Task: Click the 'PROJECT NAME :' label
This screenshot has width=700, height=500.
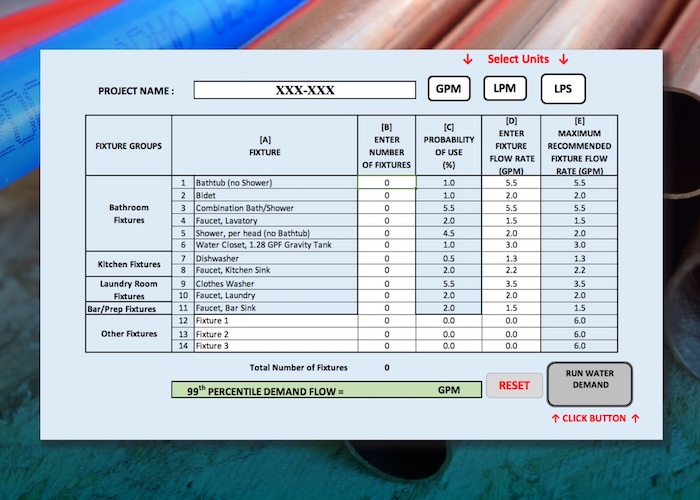Action: (136, 91)
